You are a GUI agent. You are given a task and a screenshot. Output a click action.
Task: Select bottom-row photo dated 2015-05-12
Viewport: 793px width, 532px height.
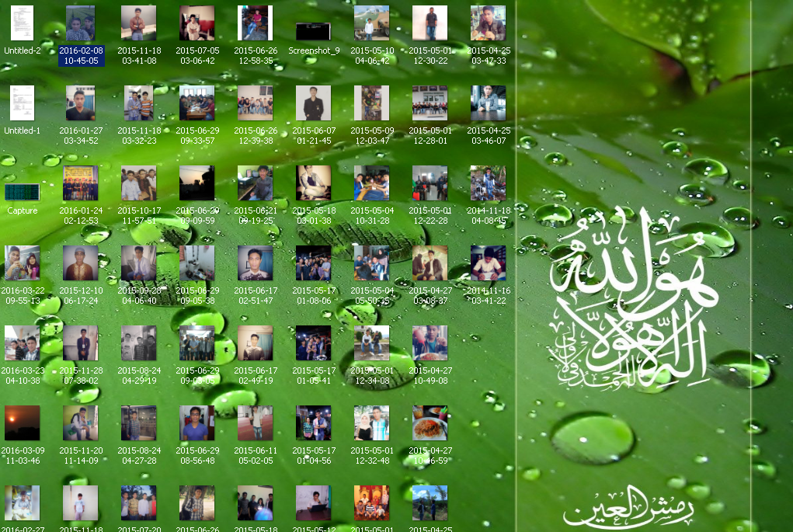(x=314, y=502)
